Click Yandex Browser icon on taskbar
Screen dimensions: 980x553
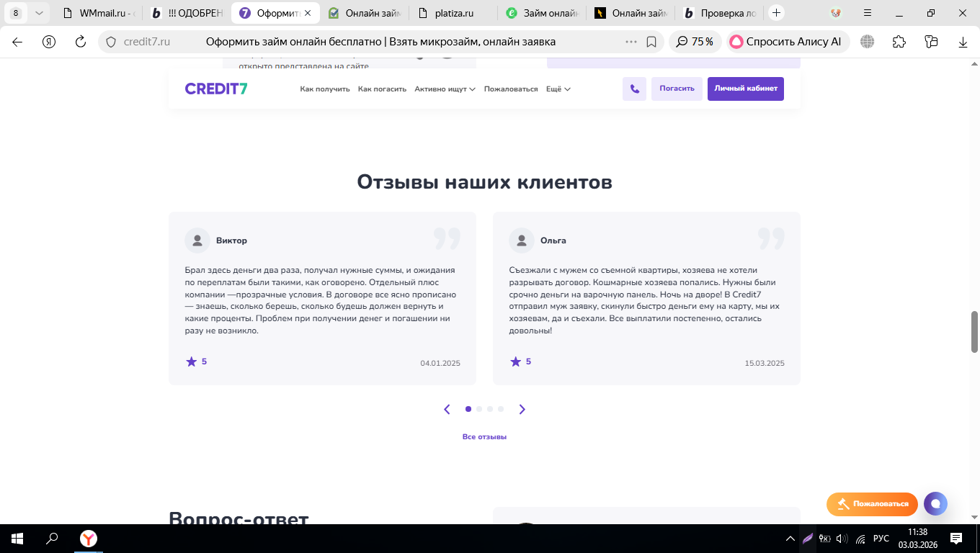[x=88, y=539]
